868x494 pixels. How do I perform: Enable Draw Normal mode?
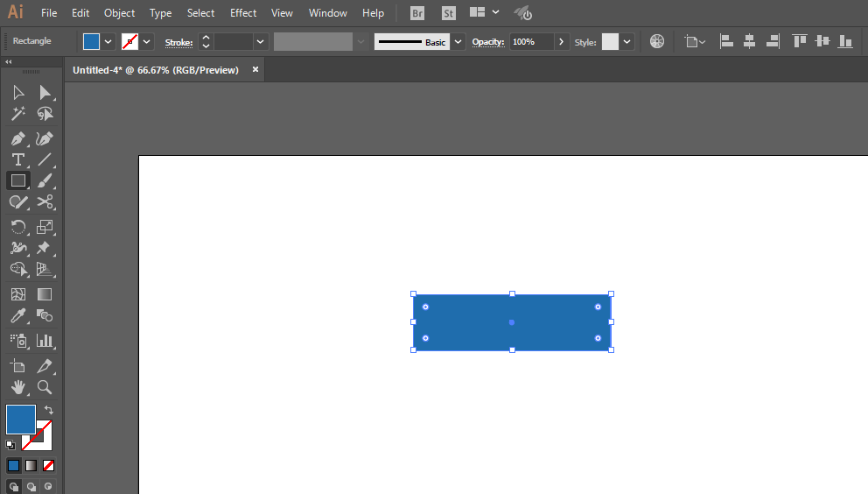point(14,487)
